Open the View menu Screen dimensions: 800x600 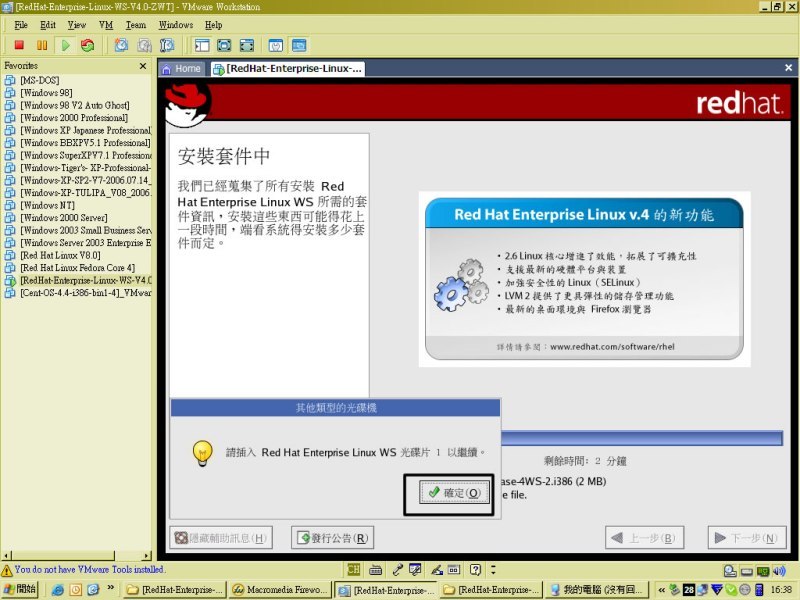77,25
